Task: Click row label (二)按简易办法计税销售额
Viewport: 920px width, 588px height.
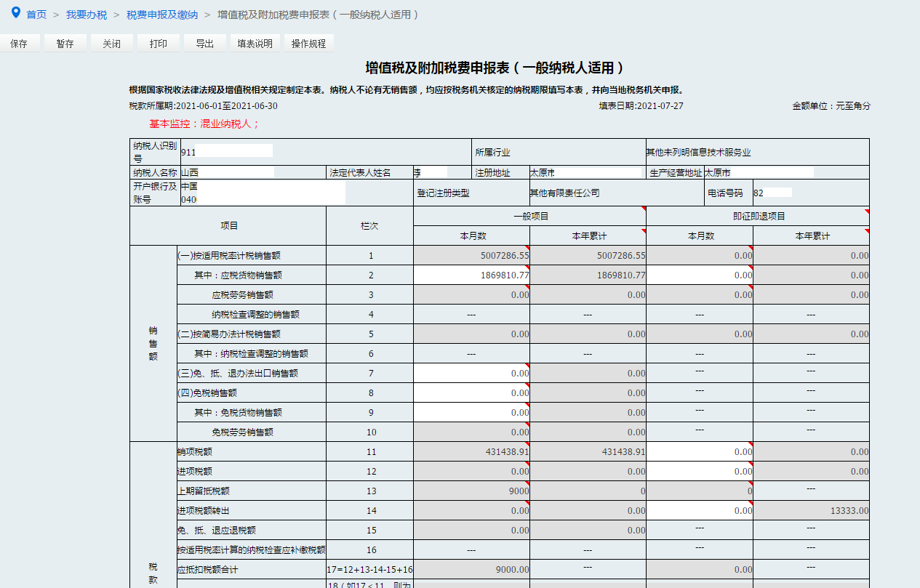Action: point(229,334)
